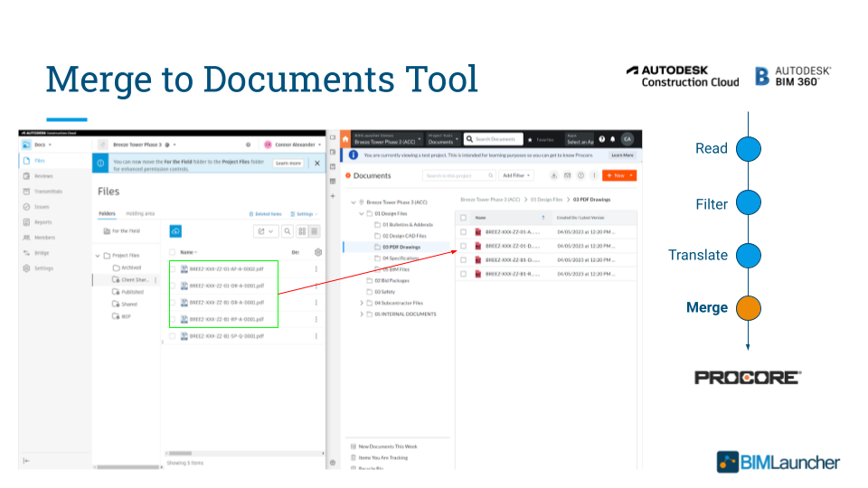Click the Procore orange home icon

pos(345,139)
